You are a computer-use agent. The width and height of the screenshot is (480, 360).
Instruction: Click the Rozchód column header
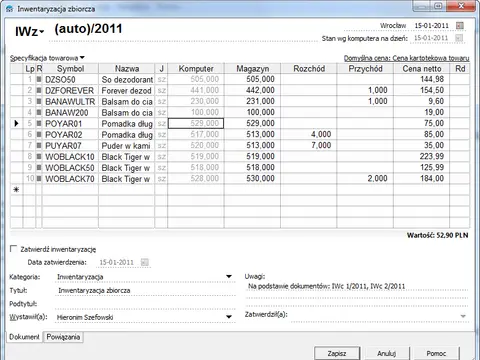pyautogui.click(x=309, y=69)
